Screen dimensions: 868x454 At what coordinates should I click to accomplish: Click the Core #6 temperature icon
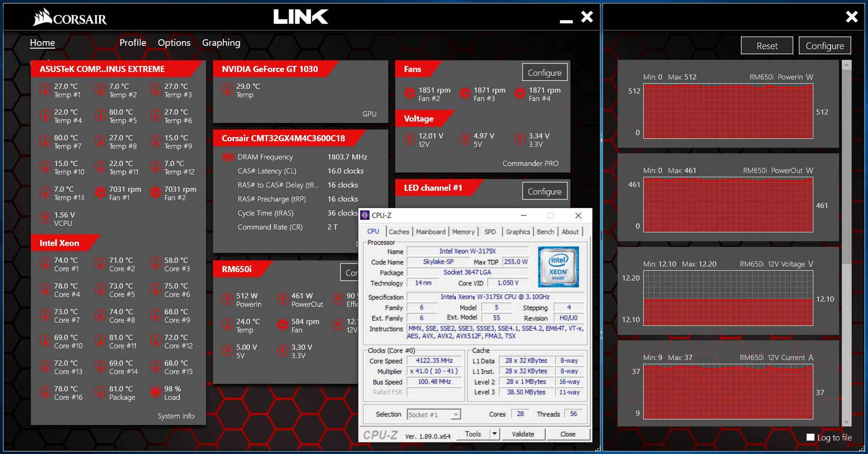tap(156, 289)
